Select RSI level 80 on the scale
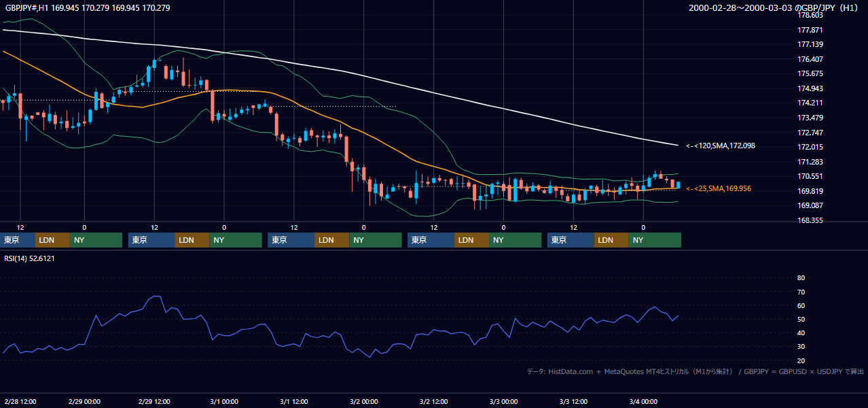Screen dimensions: 868x408 [801, 278]
